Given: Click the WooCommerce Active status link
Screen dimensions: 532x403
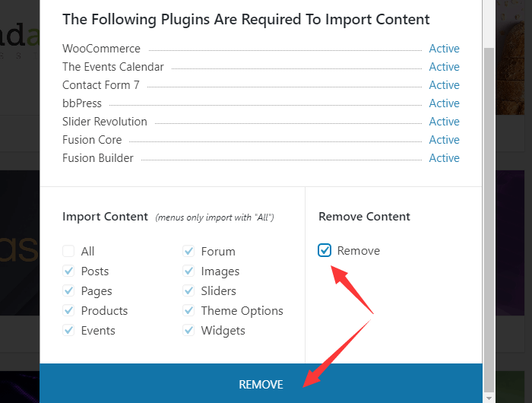Looking at the screenshot, I should click(x=444, y=49).
